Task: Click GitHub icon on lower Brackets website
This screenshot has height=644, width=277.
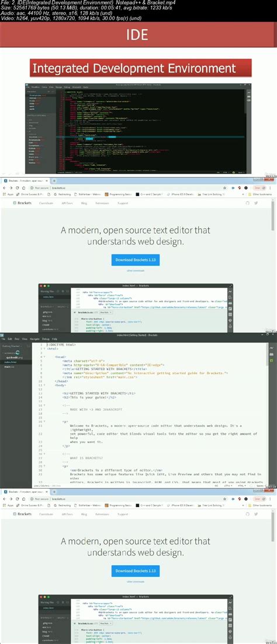Action: coord(248,514)
